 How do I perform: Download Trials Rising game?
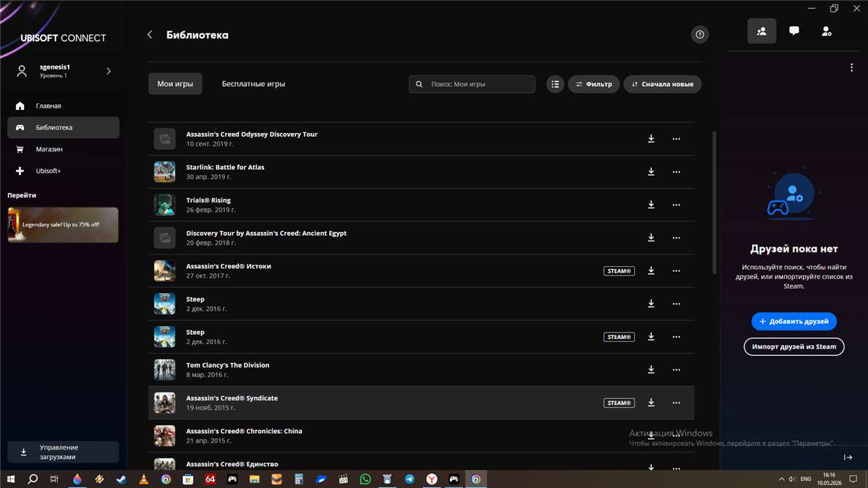(651, 205)
